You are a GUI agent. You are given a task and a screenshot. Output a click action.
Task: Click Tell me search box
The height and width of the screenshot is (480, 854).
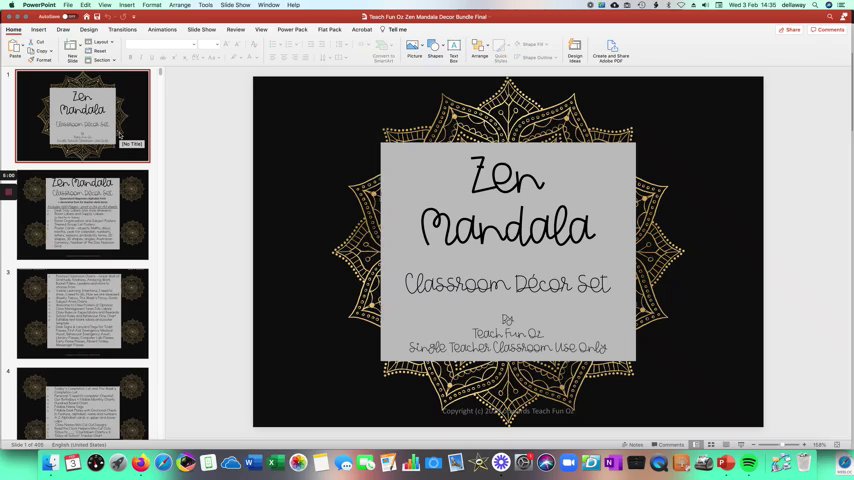(x=394, y=29)
